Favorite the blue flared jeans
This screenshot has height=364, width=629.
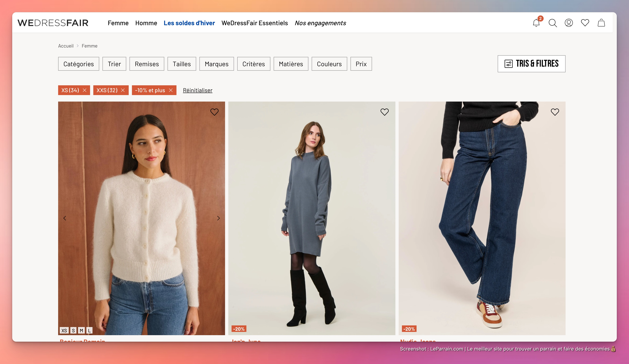click(x=555, y=112)
